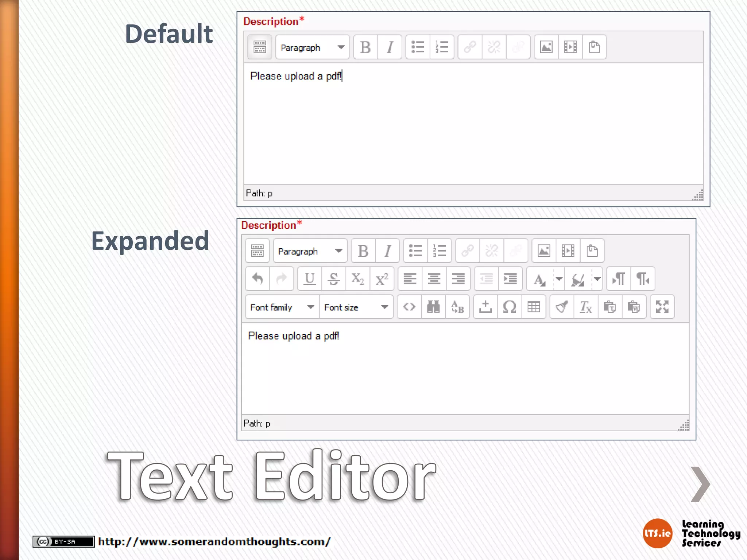The width and height of the screenshot is (747, 560).
Task: Click next slide chevron arrow
Action: [700, 484]
